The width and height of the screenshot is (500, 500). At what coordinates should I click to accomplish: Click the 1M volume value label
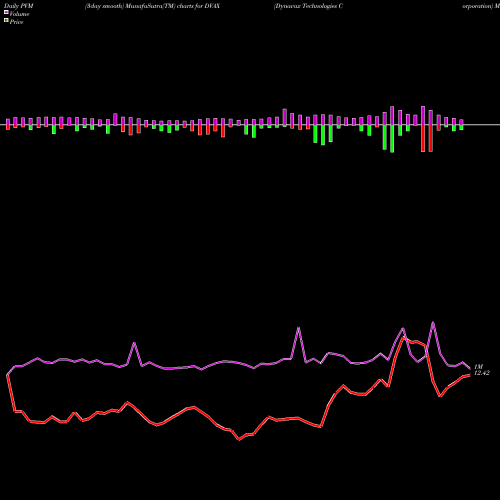478,367
